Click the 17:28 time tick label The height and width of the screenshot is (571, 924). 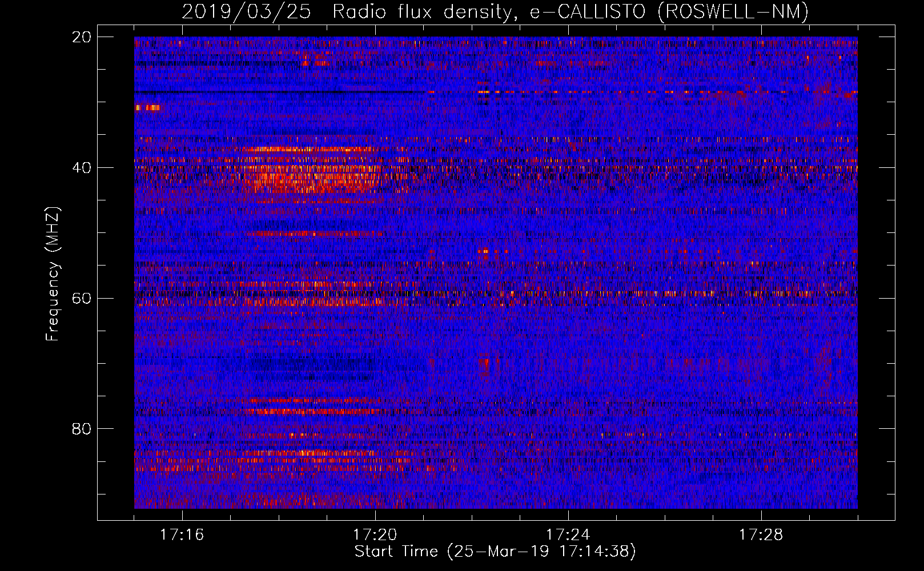761,535
